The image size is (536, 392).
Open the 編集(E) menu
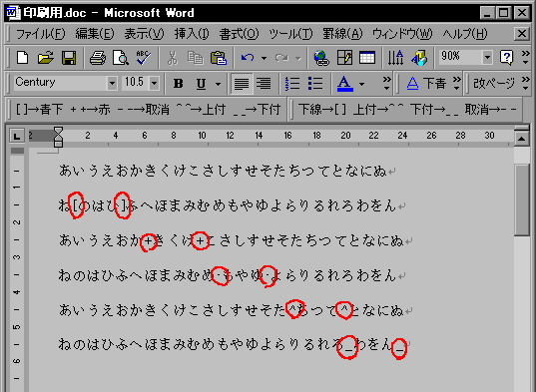(95, 34)
